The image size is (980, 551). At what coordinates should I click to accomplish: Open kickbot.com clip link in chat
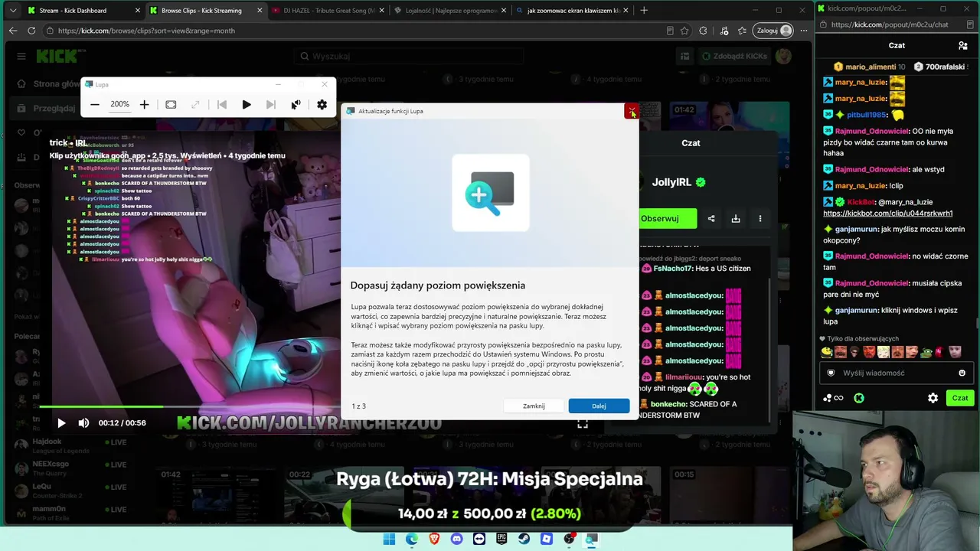pos(888,214)
